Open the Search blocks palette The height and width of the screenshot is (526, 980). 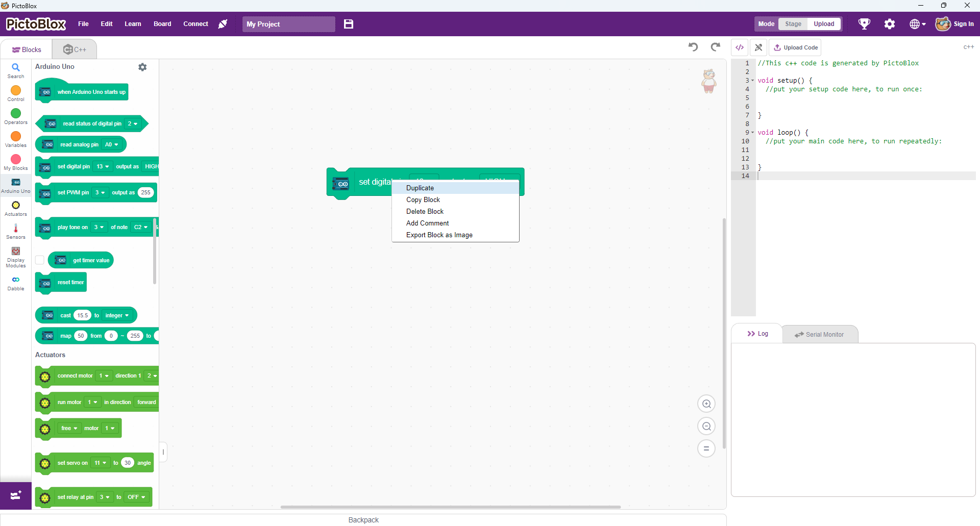[15, 70]
